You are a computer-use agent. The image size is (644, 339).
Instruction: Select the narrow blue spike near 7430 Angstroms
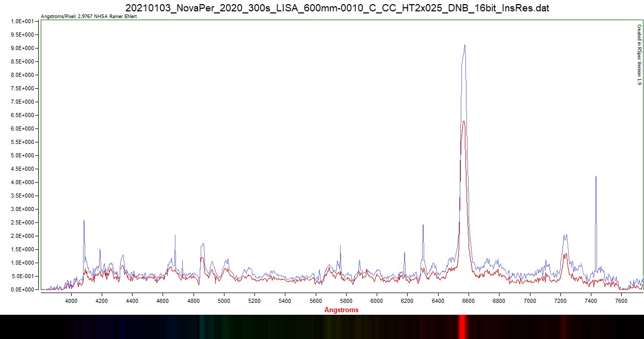point(596,177)
